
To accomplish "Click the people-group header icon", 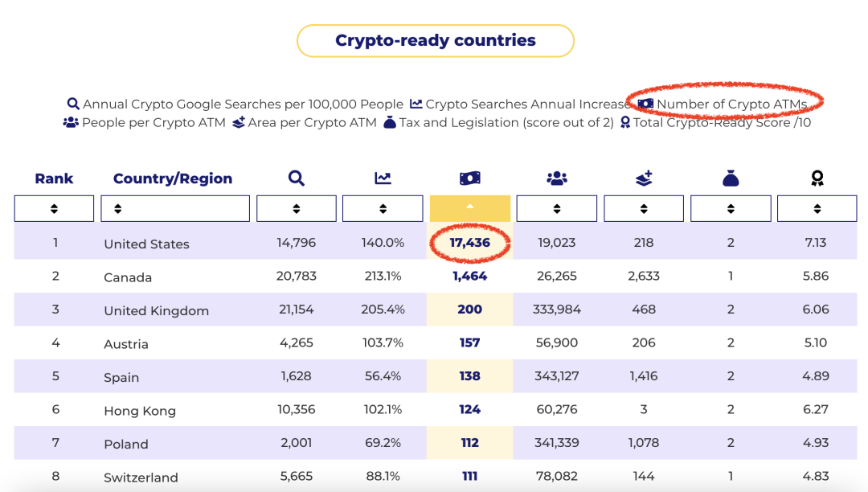I will click(557, 178).
